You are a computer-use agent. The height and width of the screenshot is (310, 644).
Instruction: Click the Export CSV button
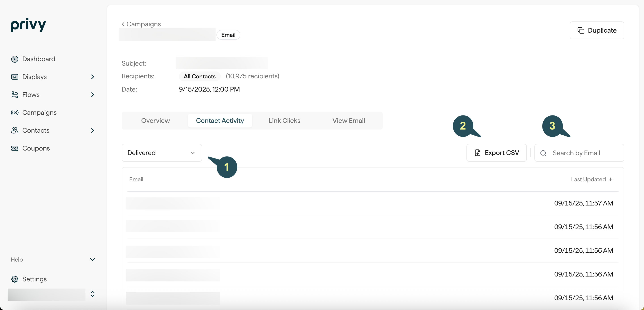(496, 153)
